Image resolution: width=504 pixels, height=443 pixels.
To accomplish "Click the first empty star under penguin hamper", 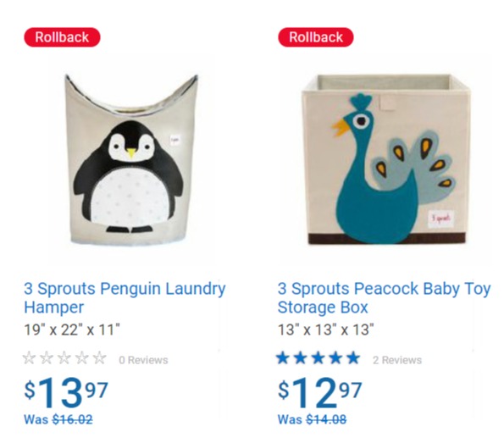I will tap(30, 357).
